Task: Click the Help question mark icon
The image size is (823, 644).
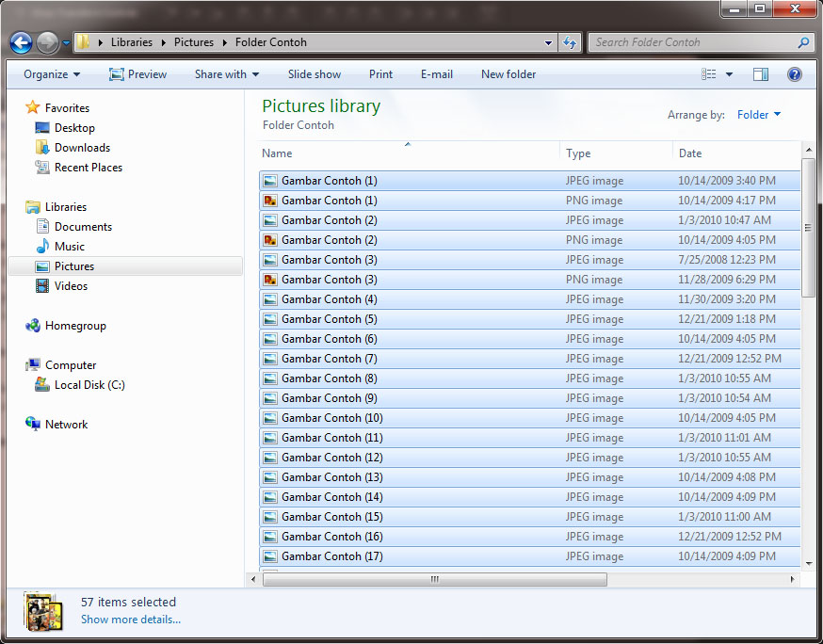Action: pos(794,74)
